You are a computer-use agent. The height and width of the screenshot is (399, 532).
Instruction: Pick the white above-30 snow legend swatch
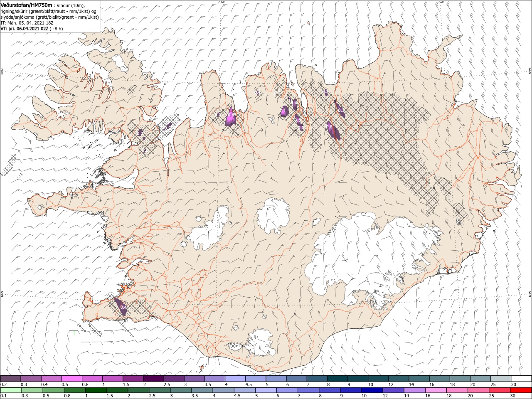click(x=521, y=379)
